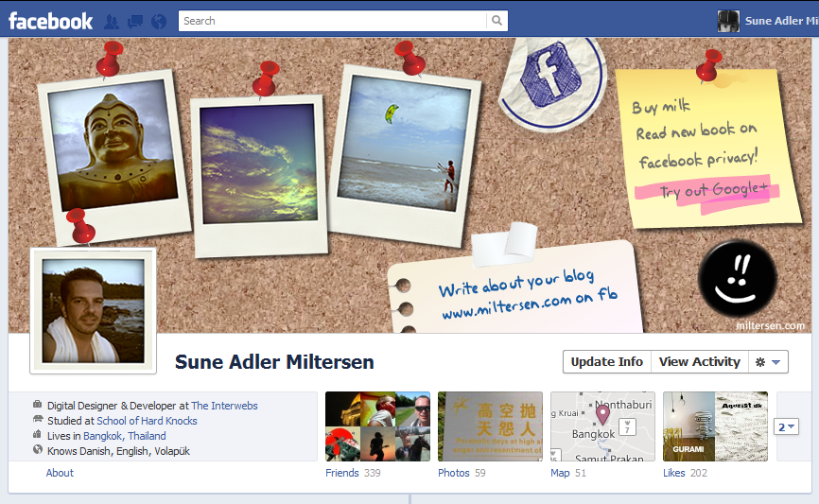Click View Activity button
Image resolution: width=819 pixels, height=504 pixels.
click(699, 362)
